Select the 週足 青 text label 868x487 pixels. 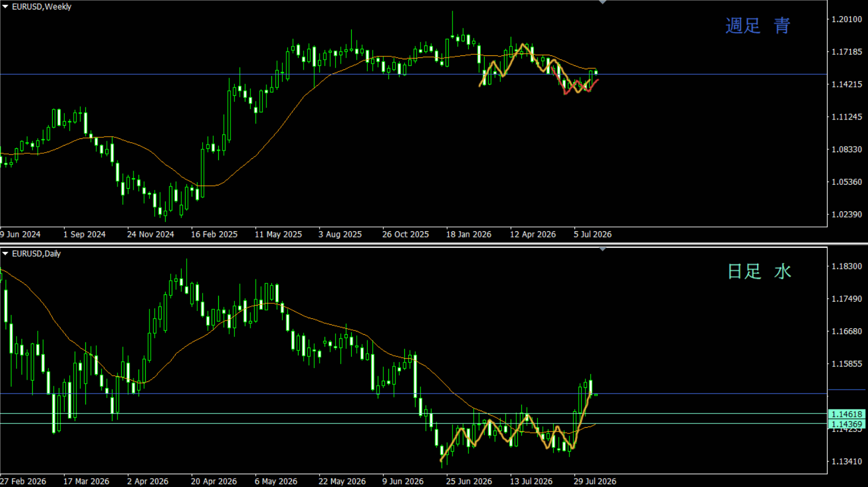click(x=758, y=25)
